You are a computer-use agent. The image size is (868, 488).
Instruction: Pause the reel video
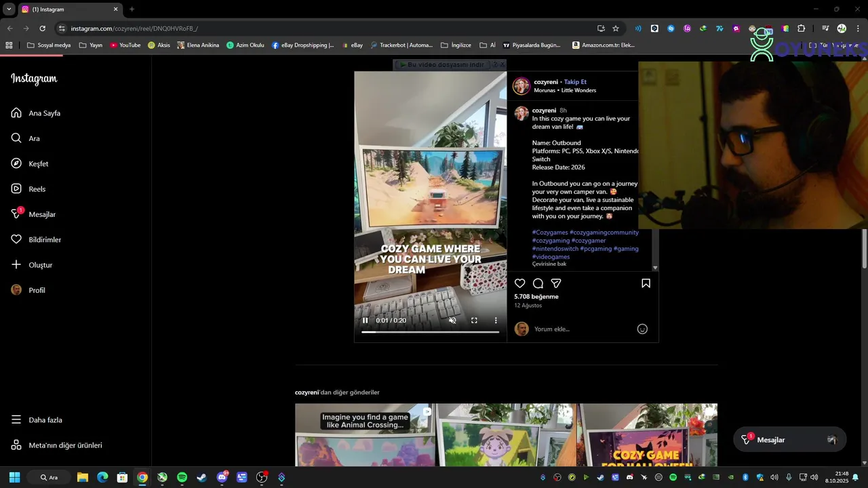point(365,321)
